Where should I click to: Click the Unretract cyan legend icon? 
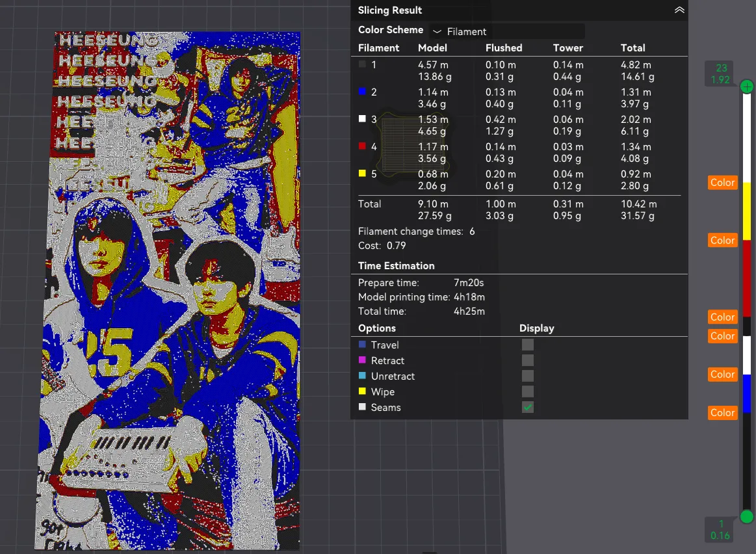click(x=362, y=376)
